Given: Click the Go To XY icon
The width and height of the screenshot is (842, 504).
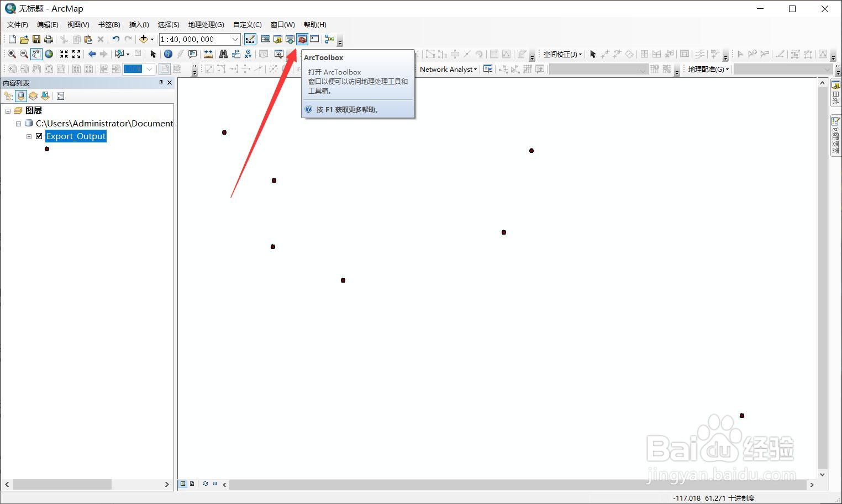Looking at the screenshot, I should 248,54.
